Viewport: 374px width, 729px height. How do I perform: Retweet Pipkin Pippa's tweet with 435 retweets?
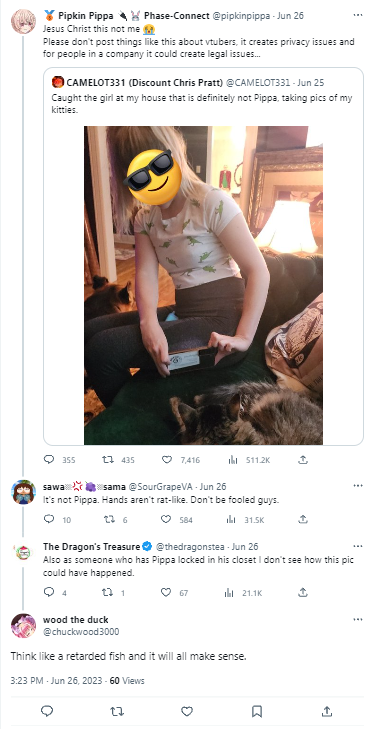(108, 459)
